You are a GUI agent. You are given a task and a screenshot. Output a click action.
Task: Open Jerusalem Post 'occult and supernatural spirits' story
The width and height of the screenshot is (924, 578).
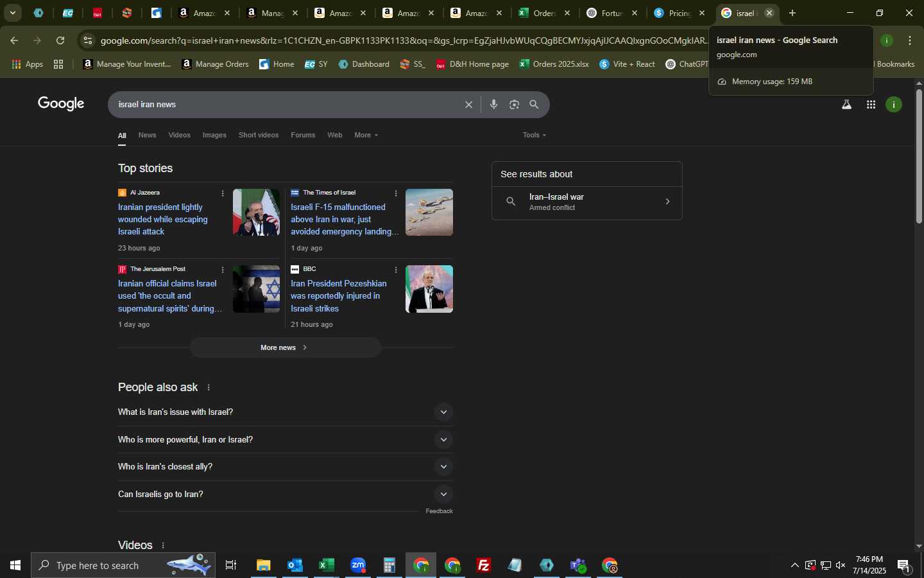[169, 296]
